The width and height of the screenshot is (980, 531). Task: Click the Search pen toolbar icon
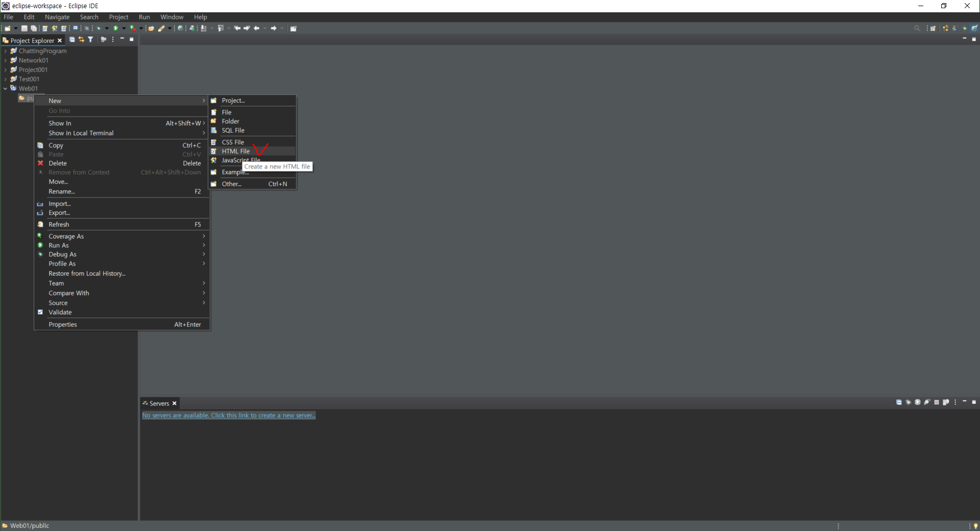pos(161,29)
